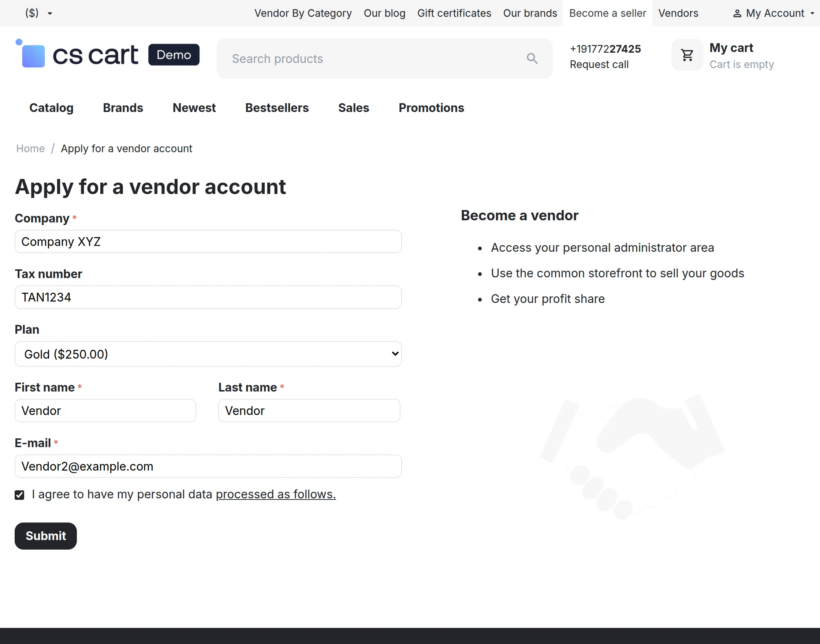This screenshot has height=644, width=820.
Task: Click the Last name input field
Action: (x=309, y=411)
